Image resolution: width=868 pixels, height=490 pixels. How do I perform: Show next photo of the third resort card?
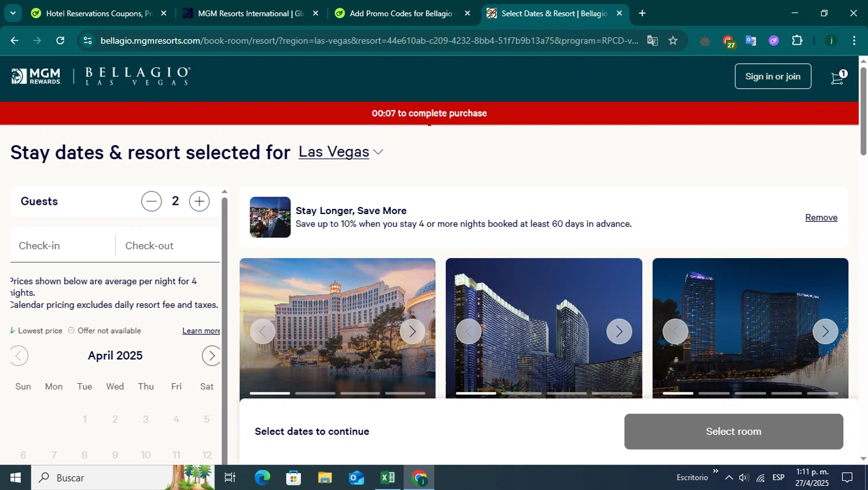[x=825, y=331]
